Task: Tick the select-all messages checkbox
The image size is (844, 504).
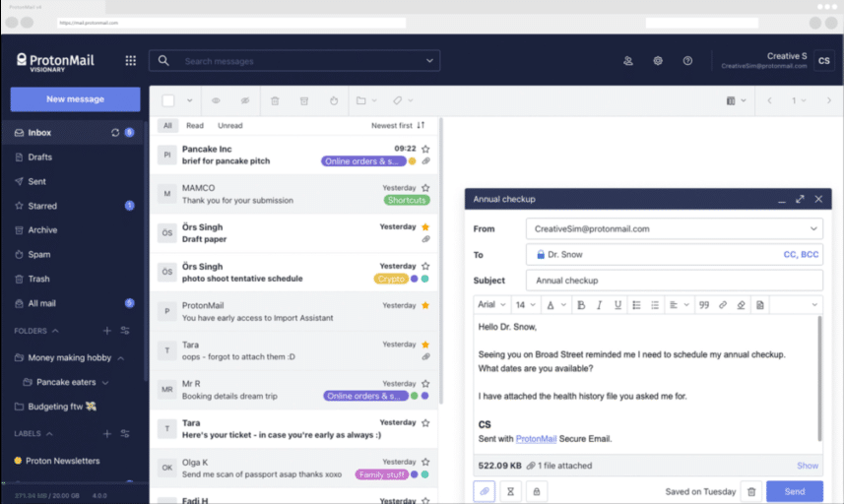Action: [x=168, y=100]
